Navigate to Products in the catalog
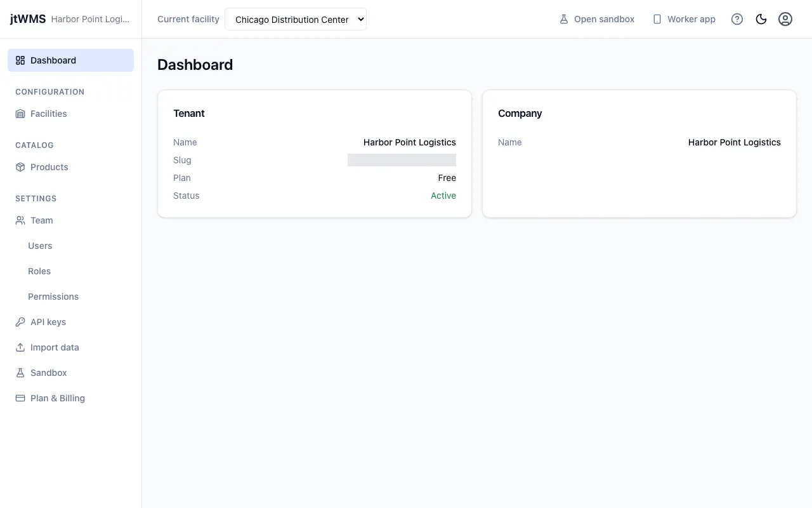 (x=70, y=167)
